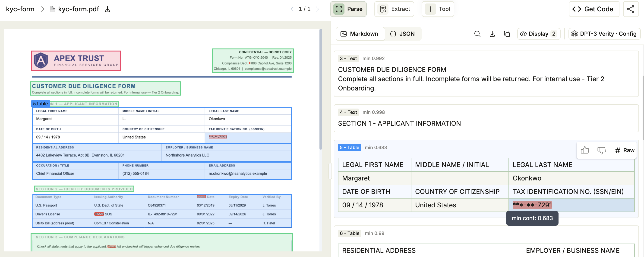The image size is (644, 257).
Task: Open Get Code
Action: (594, 9)
